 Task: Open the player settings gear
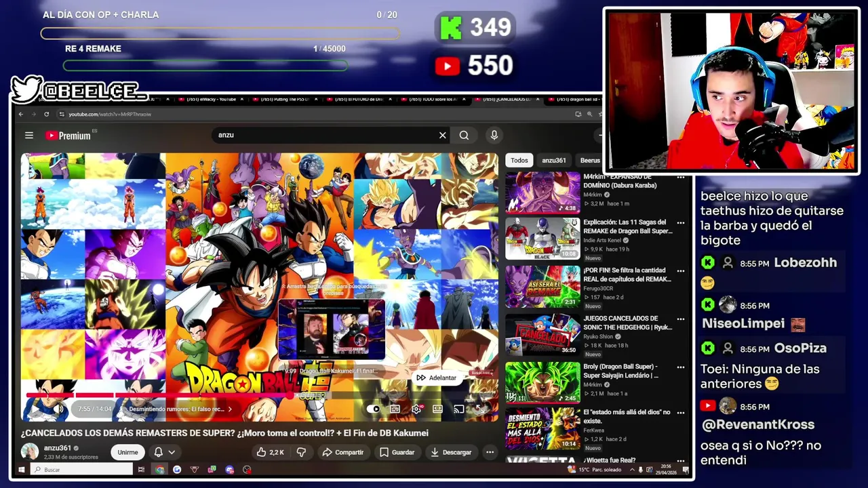coord(416,409)
